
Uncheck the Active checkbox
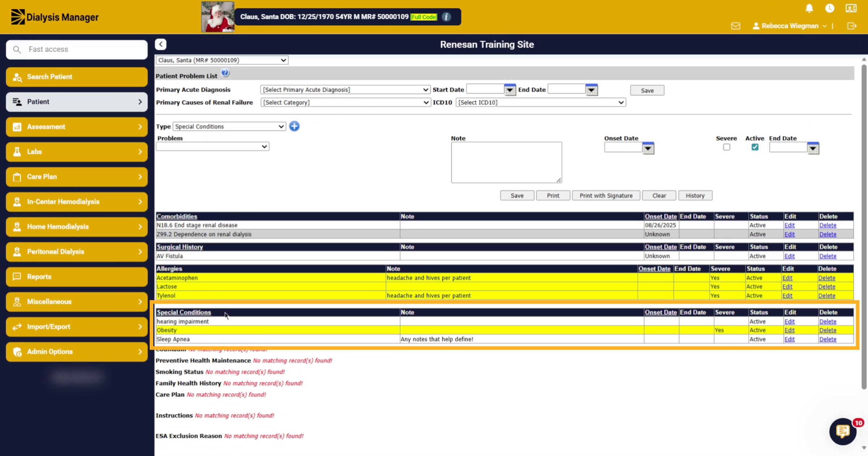pyautogui.click(x=754, y=147)
